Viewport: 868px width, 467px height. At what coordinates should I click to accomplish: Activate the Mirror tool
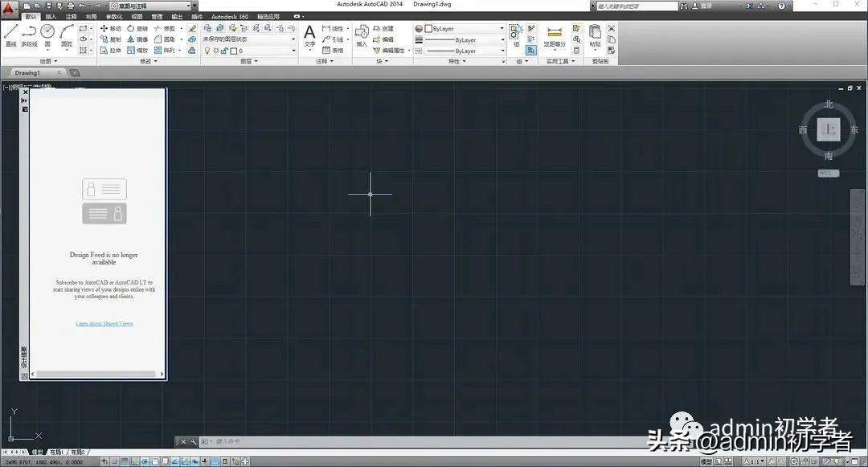coord(130,39)
